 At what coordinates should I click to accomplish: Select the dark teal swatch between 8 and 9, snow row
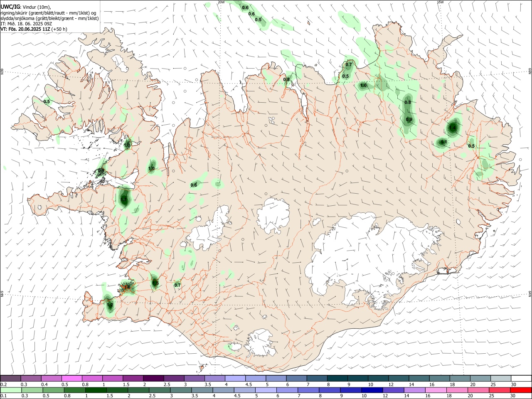(337, 378)
